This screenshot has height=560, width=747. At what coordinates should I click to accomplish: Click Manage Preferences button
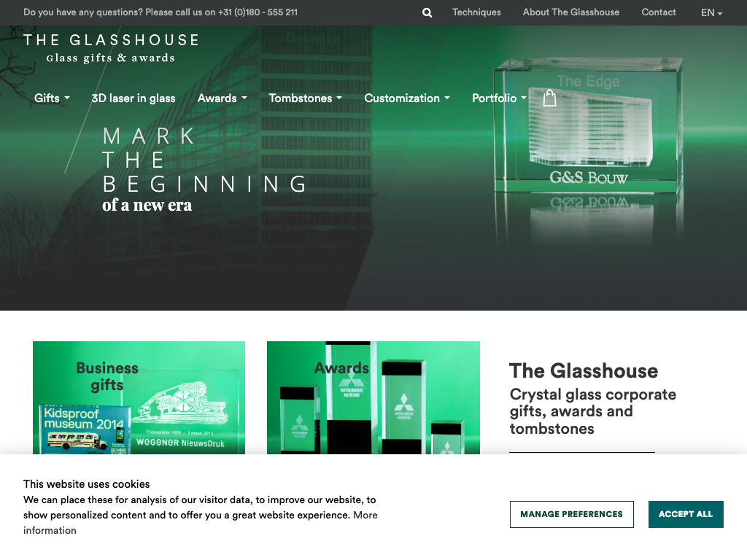(x=571, y=514)
